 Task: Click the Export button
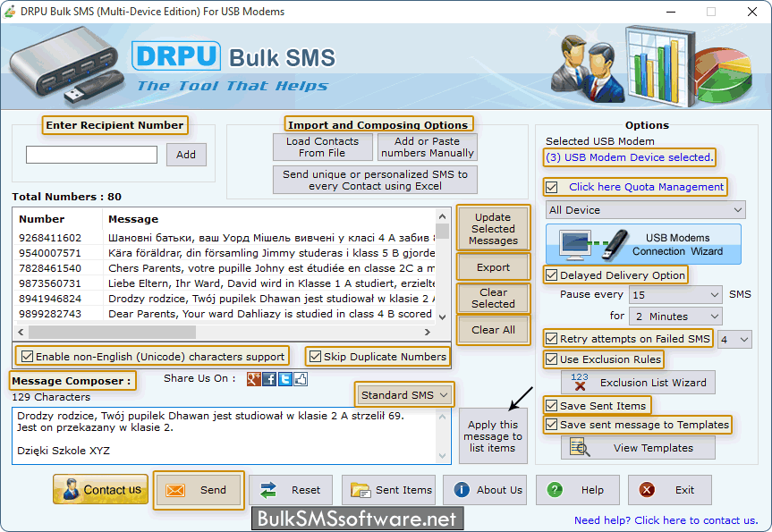493,267
